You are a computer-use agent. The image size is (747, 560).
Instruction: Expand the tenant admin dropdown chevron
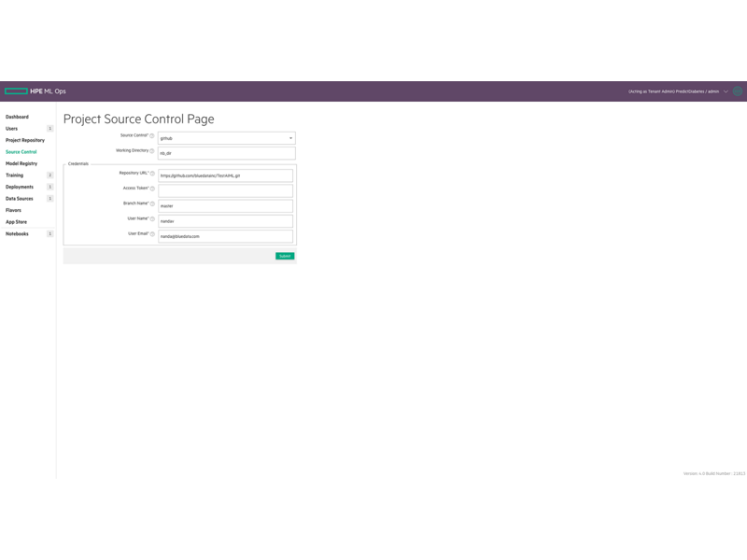point(726,91)
